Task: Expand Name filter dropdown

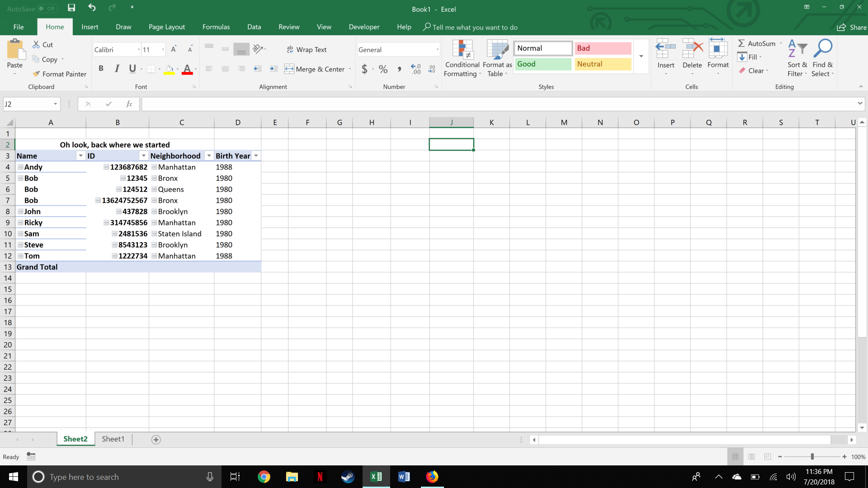Action: 80,155
